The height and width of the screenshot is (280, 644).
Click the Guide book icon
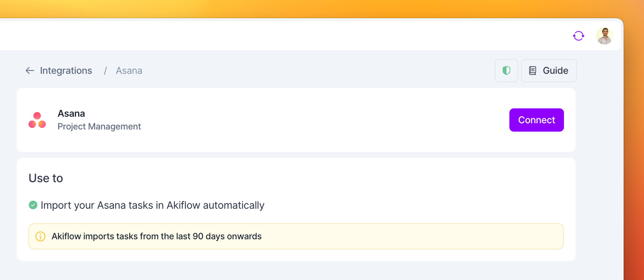coord(533,71)
